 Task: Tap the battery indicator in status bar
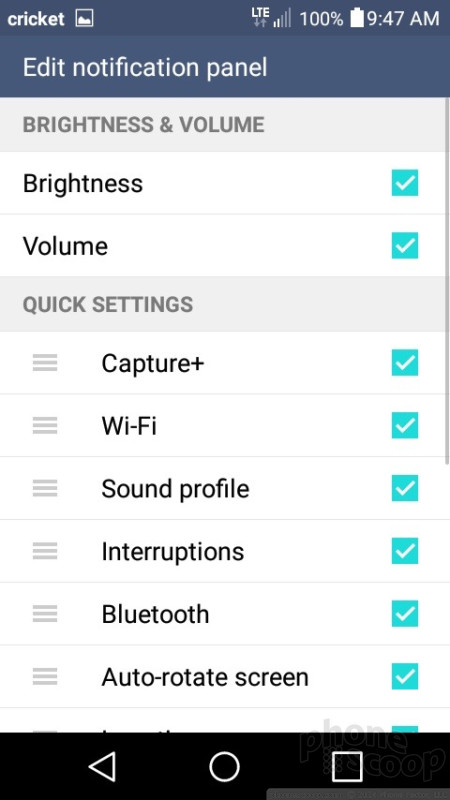pyautogui.click(x=357, y=19)
